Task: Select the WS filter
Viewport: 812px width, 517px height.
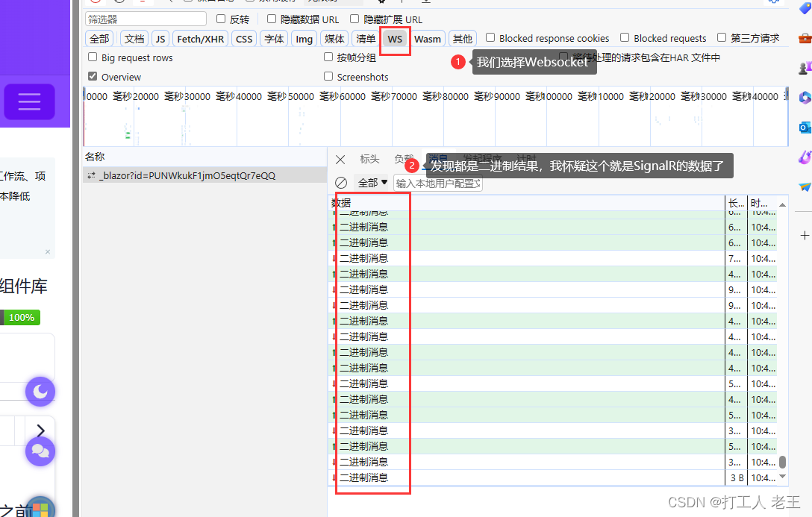Action: point(395,39)
